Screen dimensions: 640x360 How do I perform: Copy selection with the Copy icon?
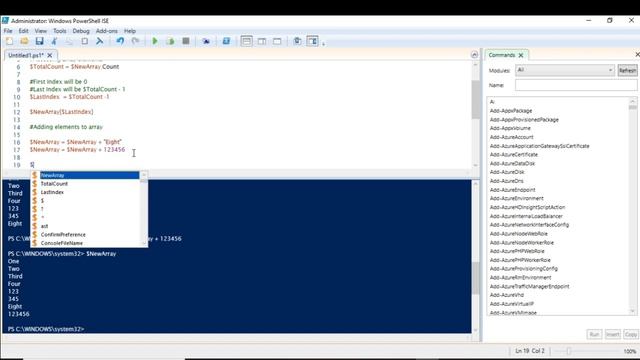click(x=69, y=41)
